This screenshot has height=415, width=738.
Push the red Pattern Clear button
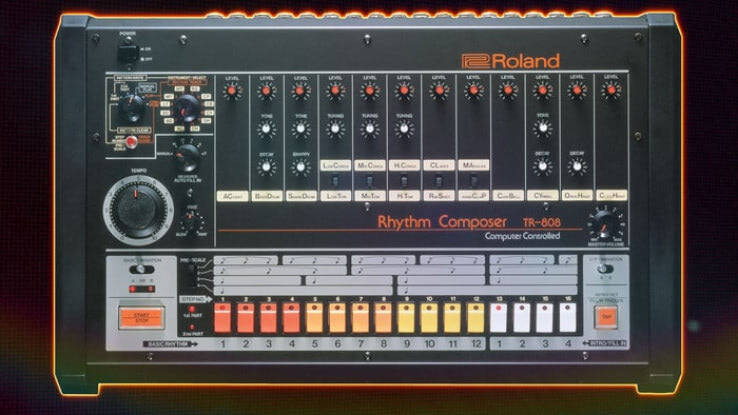pos(131,141)
